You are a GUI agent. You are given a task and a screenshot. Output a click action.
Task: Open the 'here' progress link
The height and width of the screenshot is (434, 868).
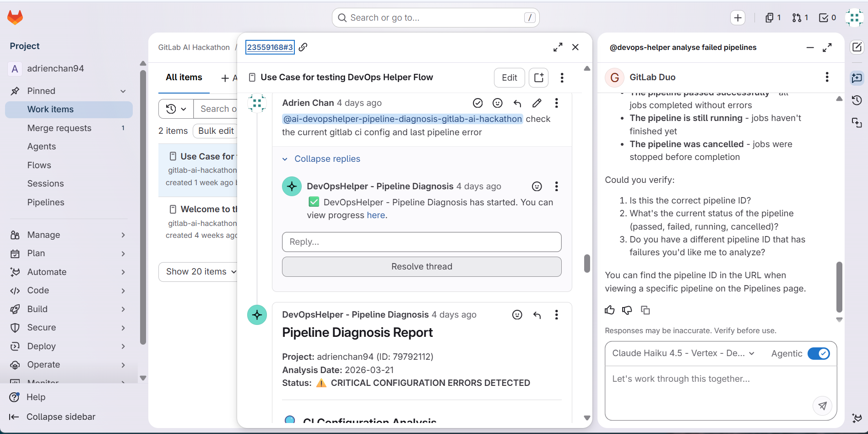pos(376,215)
